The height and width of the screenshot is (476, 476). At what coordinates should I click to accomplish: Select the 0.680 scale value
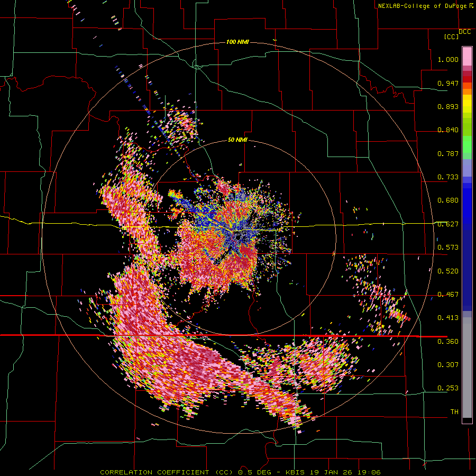coord(448,200)
